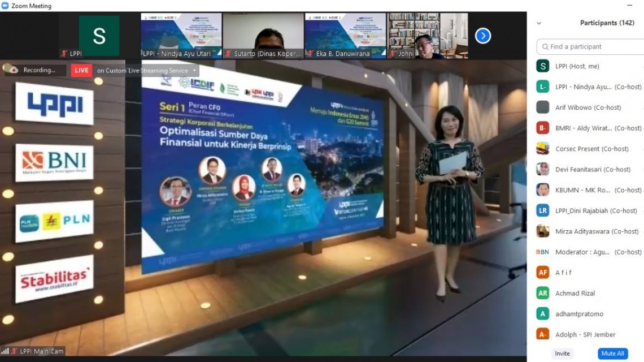The height and width of the screenshot is (362, 644).
Task: Click the Zoom Meeting app icon in title bar
Action: (x=5, y=5)
